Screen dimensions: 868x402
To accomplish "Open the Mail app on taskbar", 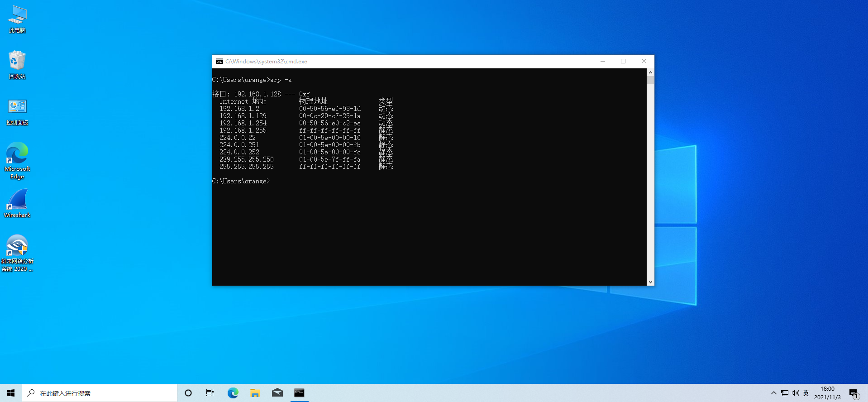I will (x=277, y=393).
